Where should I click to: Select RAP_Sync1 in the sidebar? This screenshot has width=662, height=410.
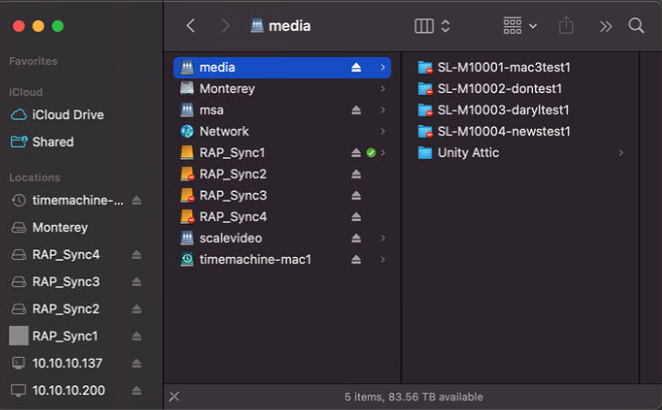[x=54, y=336]
